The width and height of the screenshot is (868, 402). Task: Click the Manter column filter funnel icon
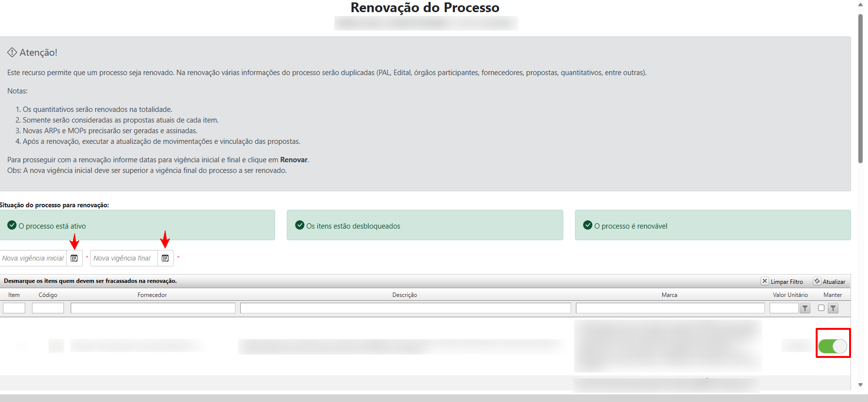point(833,308)
